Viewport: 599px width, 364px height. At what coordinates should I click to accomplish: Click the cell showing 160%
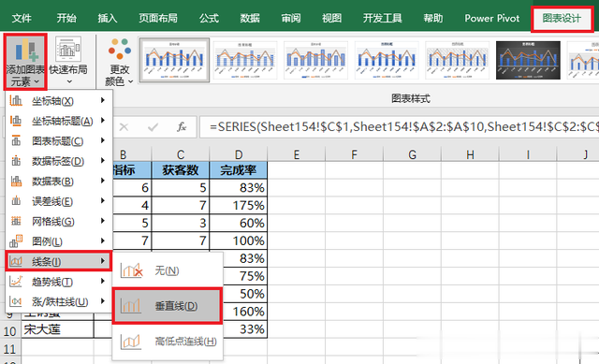pyautogui.click(x=245, y=312)
